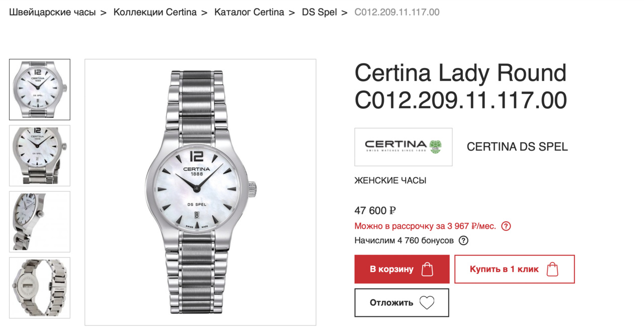The image size is (644, 330).
Task: Click the installment offer text in red
Action: point(425,226)
